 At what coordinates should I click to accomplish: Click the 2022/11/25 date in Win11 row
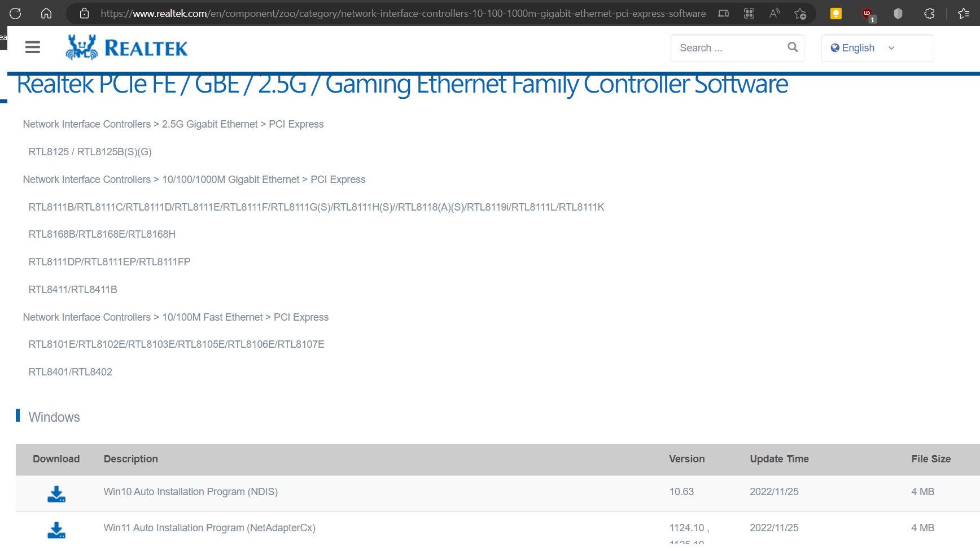coord(774,528)
